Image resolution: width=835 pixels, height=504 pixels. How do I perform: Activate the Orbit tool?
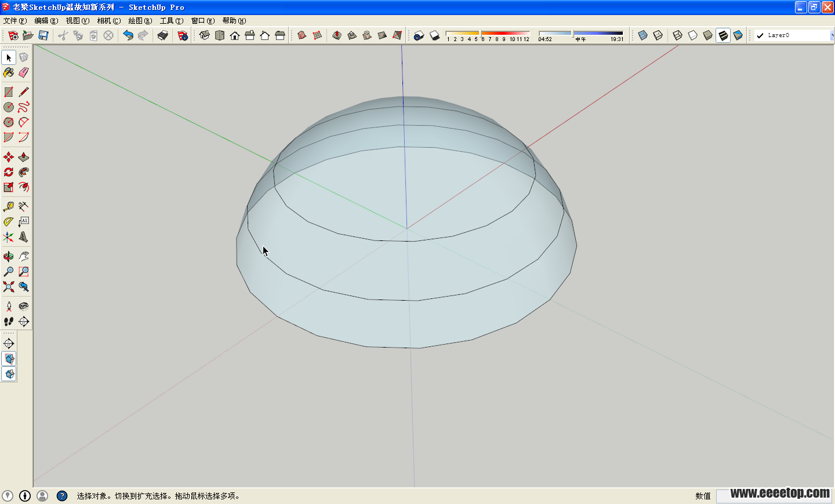9,257
